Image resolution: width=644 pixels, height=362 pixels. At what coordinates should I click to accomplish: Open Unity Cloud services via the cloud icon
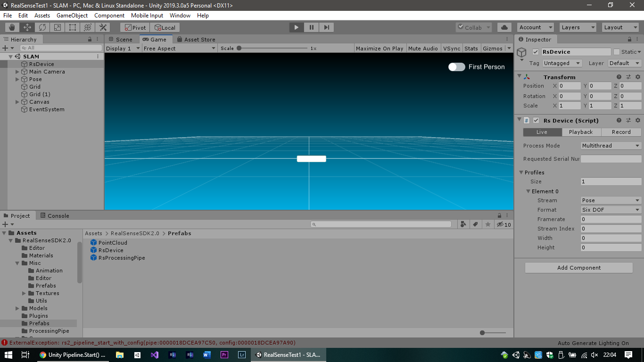(504, 27)
